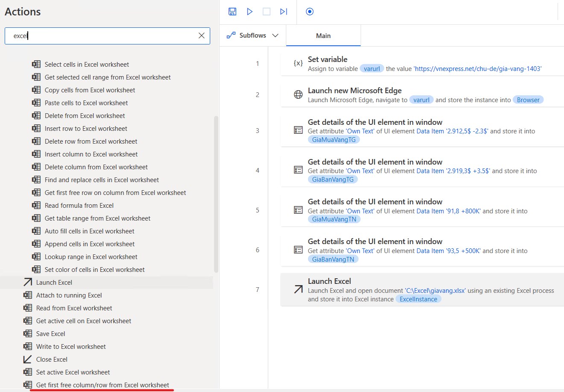Click the GiaBanVangTN variable chip
Screen dimensions: 564x392
point(333,259)
